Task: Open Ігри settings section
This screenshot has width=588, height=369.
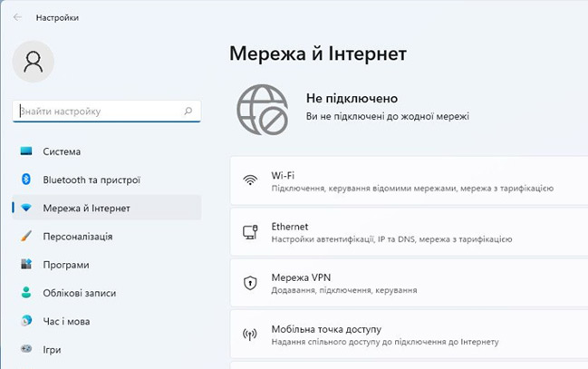Action: coord(107,349)
